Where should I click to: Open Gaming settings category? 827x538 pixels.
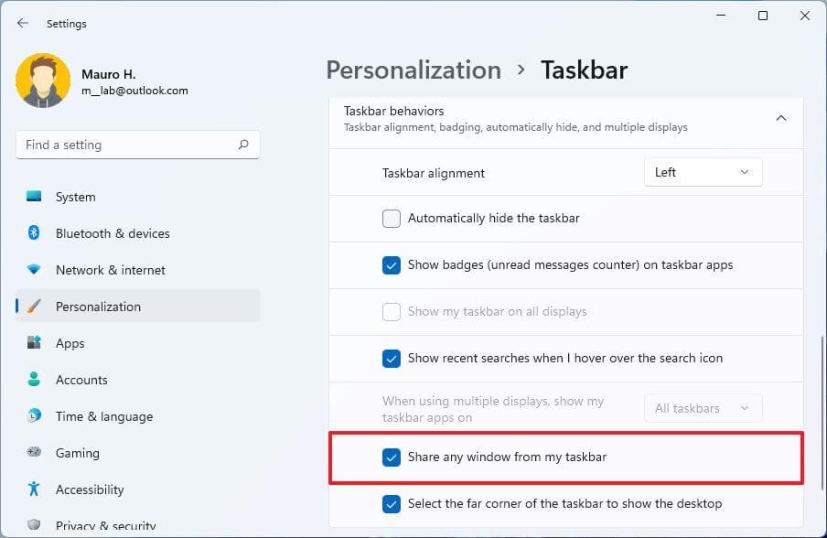pyautogui.click(x=138, y=453)
